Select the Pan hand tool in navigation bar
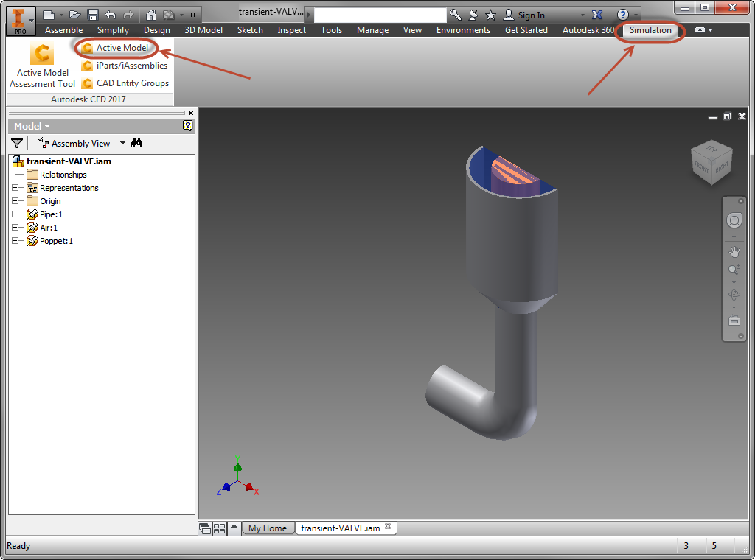755x560 pixels. pos(734,251)
